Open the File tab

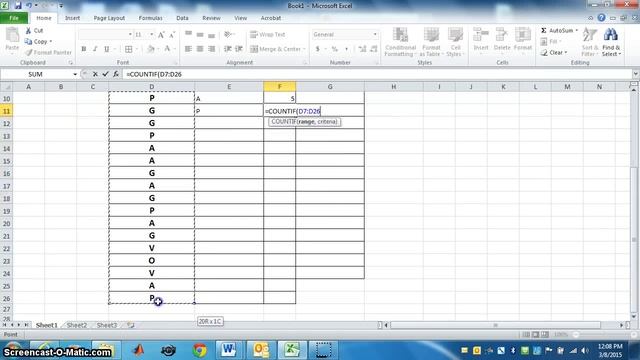click(14, 18)
